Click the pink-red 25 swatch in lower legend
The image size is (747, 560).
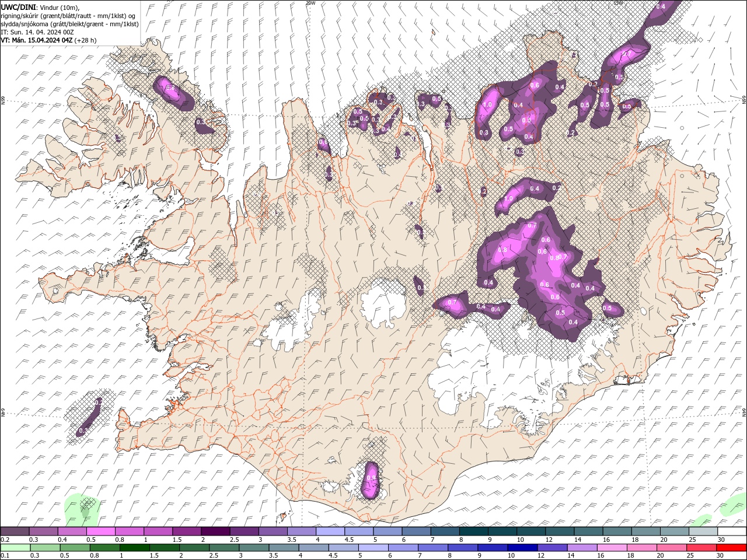(701, 548)
